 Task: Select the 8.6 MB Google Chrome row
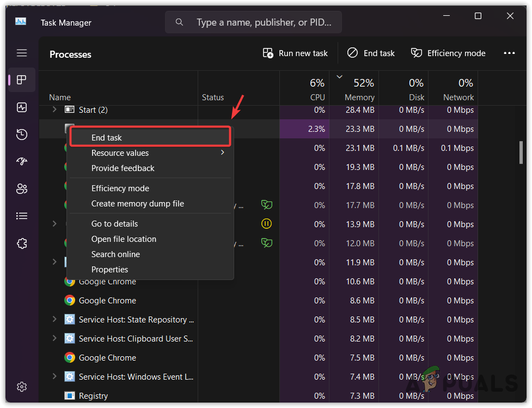[258, 300]
